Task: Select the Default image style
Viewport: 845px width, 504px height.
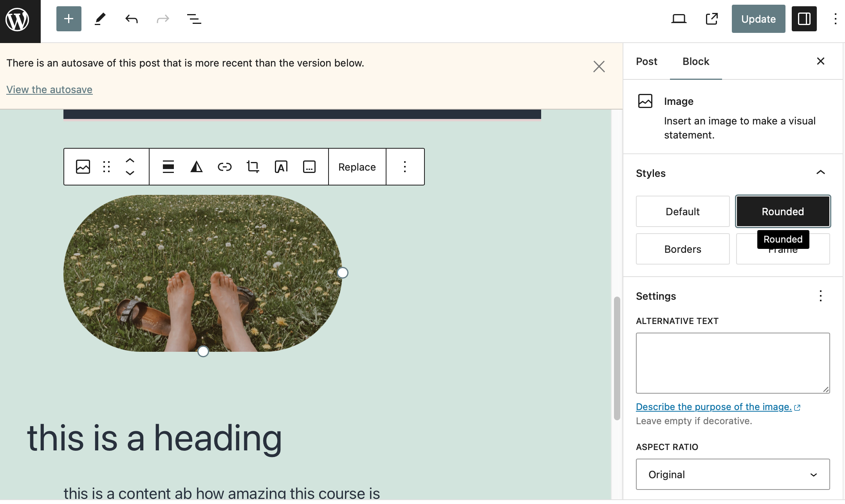Action: coord(682,212)
